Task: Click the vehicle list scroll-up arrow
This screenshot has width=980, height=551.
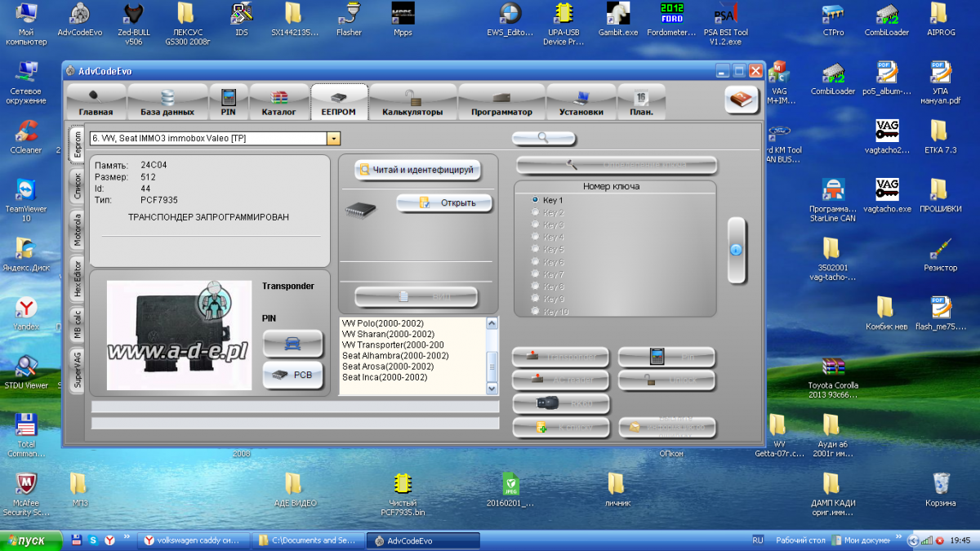Action: pyautogui.click(x=492, y=323)
